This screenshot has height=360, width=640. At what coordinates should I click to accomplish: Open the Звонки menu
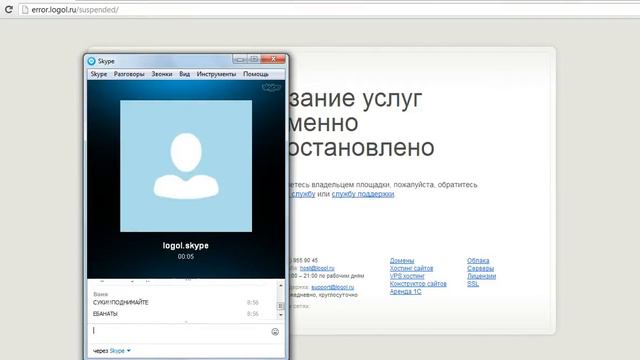(162, 74)
